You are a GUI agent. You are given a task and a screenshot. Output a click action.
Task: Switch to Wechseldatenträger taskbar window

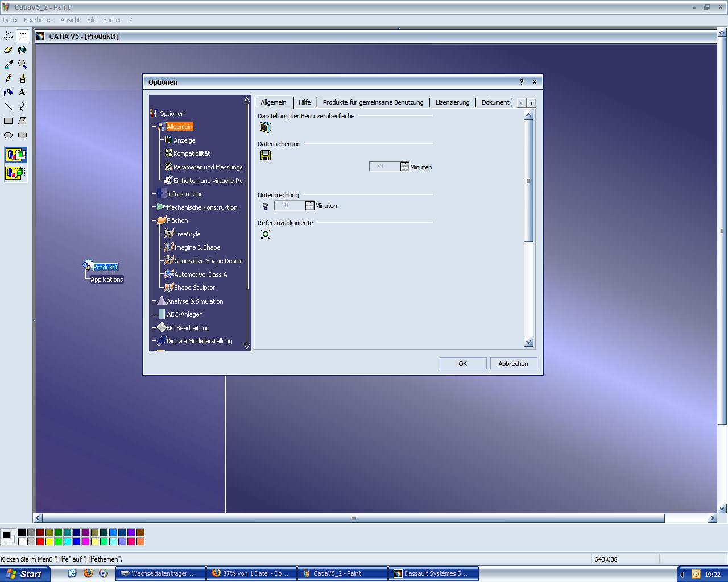(x=160, y=573)
